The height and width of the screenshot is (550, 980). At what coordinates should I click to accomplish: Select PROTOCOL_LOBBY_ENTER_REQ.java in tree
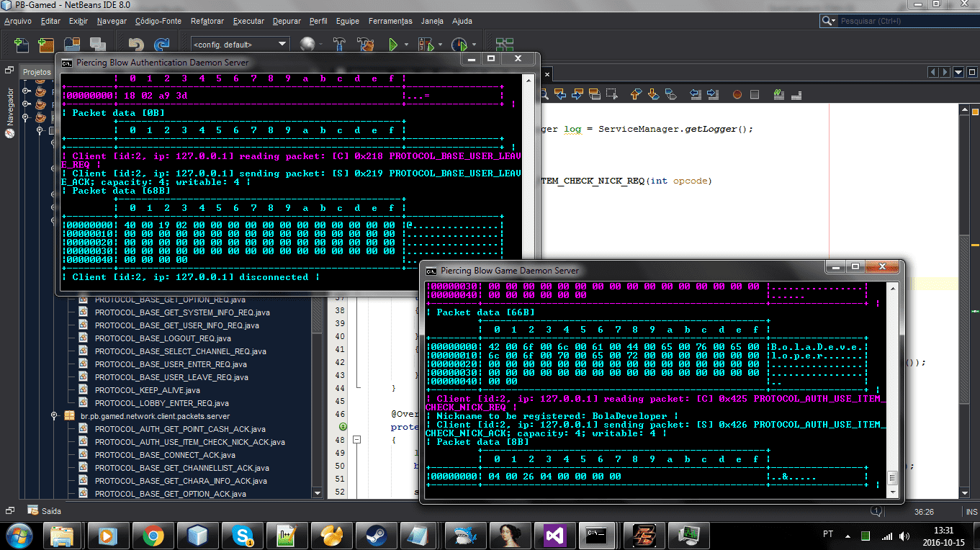pos(162,403)
